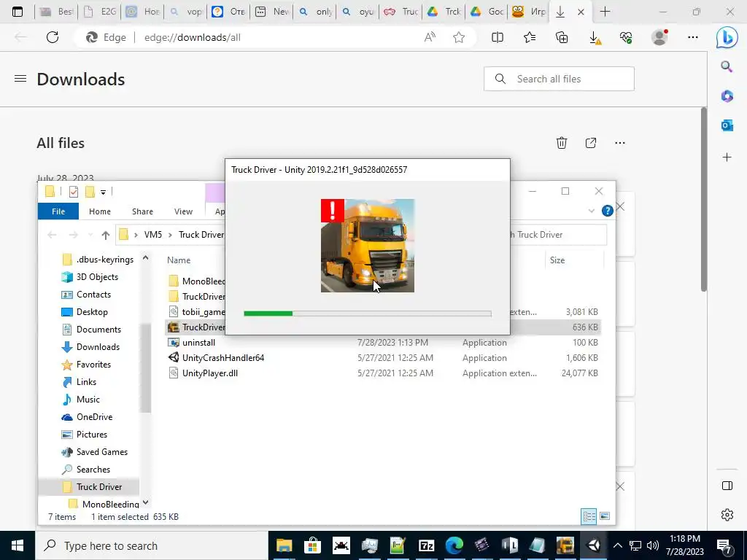747x560 pixels.
Task: Click the Truck Driver loading progress bar
Action: pyautogui.click(x=368, y=314)
